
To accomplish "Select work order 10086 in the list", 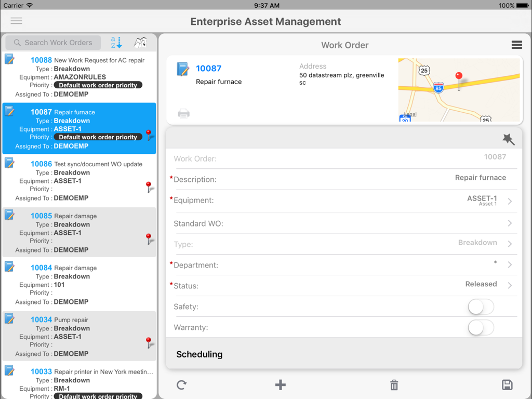I will pyautogui.click(x=78, y=180).
